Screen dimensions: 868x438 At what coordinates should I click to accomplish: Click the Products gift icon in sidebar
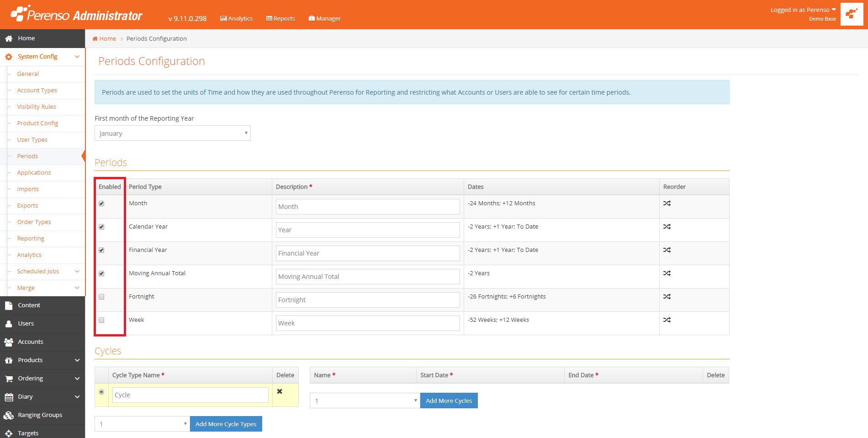9,360
